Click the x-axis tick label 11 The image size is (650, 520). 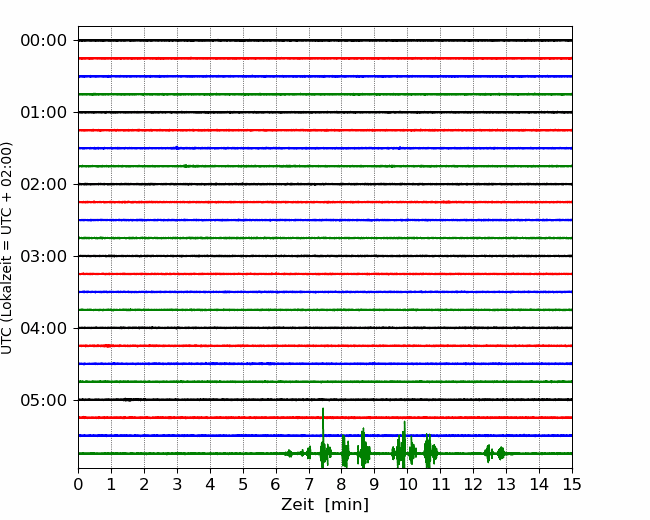coord(440,484)
